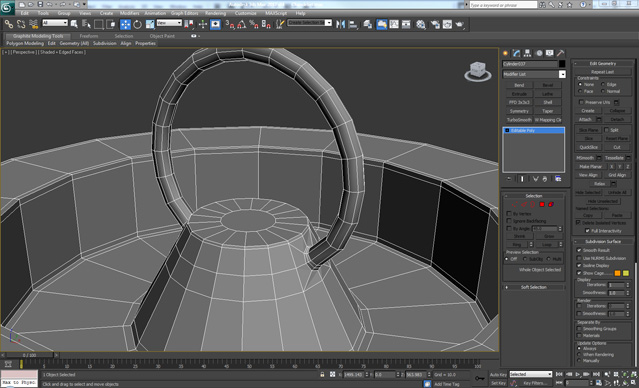Toggle the Use NURMS Subdivision checkbox
The image size is (639, 388).
click(x=579, y=258)
